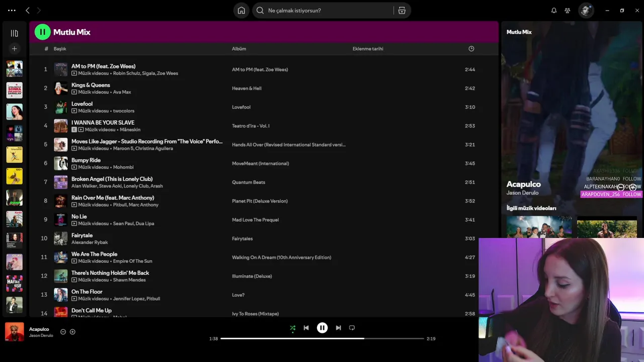The height and width of the screenshot is (362, 644).
Task: Pause playback in the bottom player
Action: click(322, 328)
